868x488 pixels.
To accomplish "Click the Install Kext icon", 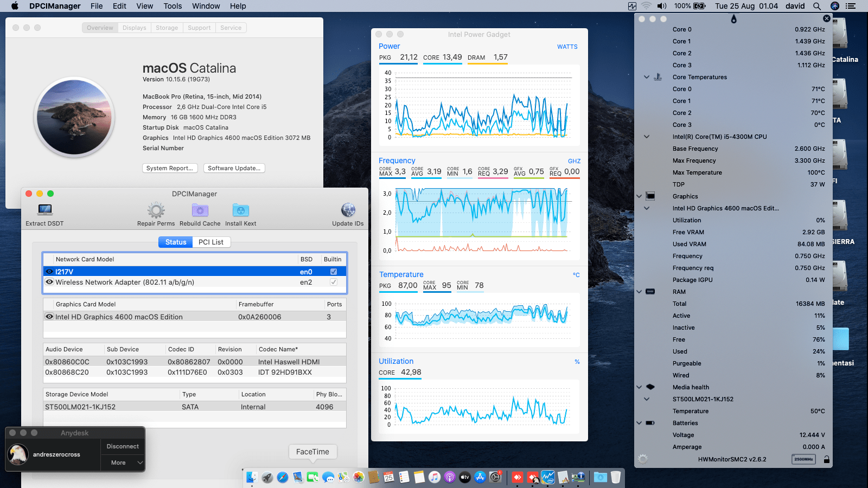I will coord(240,210).
